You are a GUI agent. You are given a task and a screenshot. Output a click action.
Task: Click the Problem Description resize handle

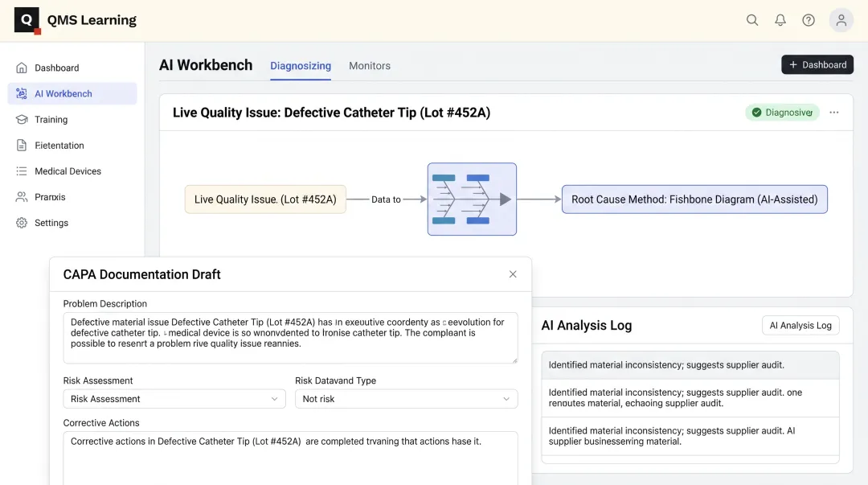point(514,360)
